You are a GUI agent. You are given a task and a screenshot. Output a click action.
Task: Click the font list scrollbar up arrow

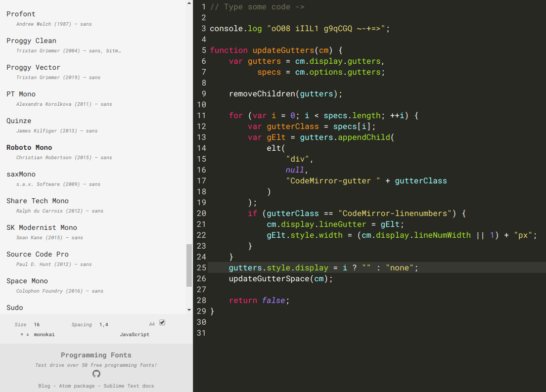point(188,3)
